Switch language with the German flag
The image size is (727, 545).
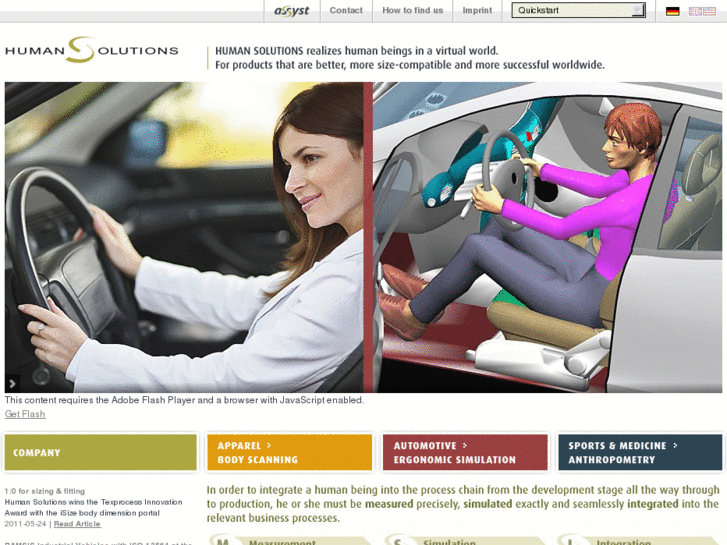pyautogui.click(x=672, y=11)
